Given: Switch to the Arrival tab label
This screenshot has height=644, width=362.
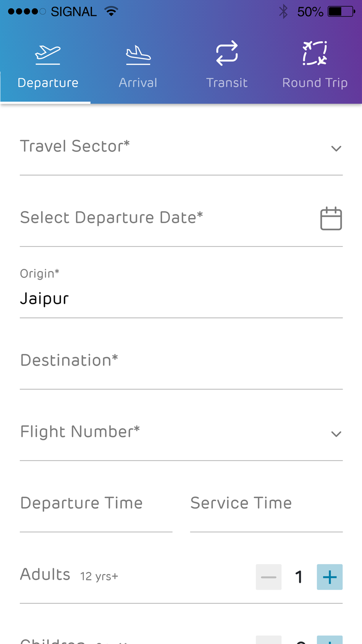Looking at the screenshot, I should [138, 83].
